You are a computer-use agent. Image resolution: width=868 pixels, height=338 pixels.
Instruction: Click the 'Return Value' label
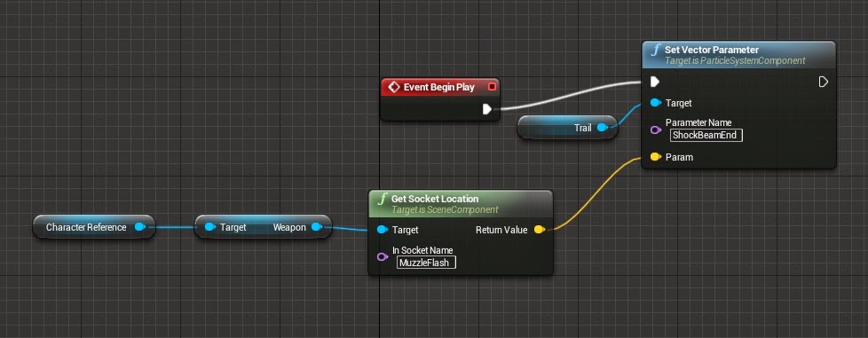pos(501,230)
